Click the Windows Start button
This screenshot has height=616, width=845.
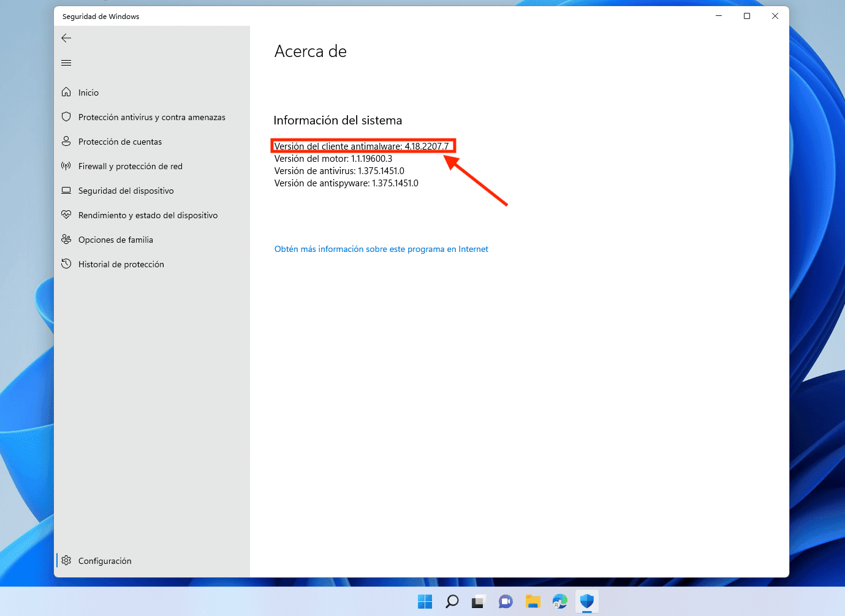(425, 601)
